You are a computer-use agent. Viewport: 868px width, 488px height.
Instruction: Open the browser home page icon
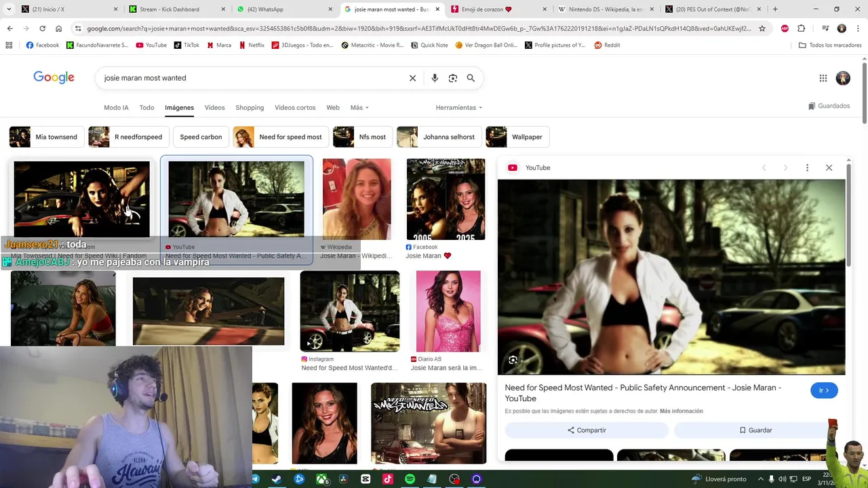pos(58,28)
